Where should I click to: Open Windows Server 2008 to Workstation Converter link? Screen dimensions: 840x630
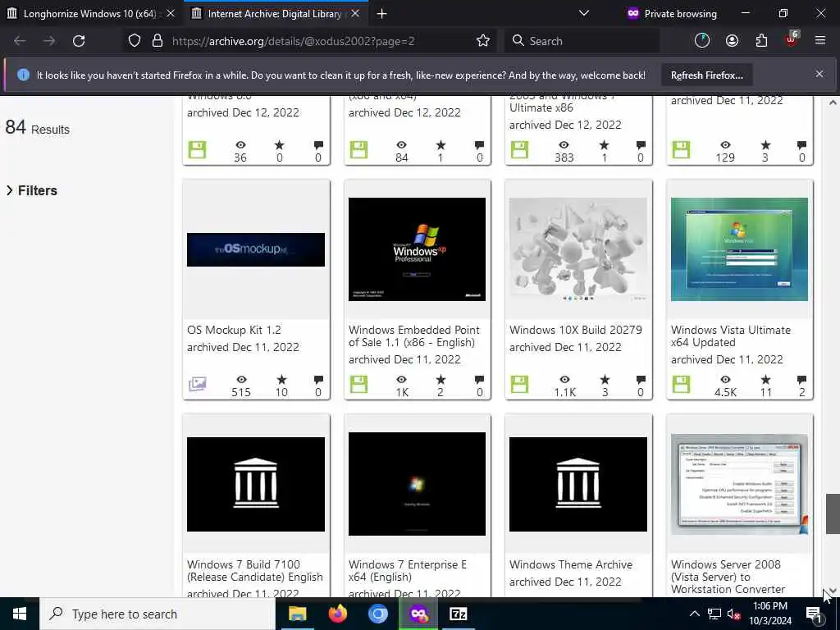[x=728, y=577]
